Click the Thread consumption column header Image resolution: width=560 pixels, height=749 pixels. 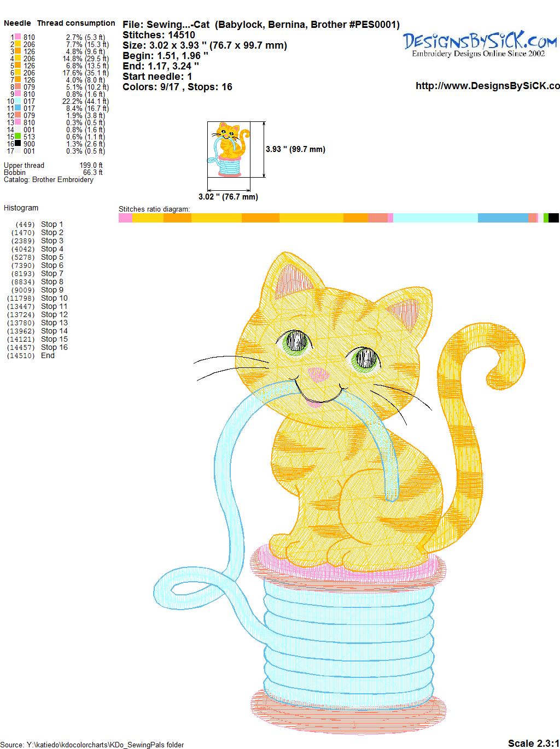click(x=76, y=23)
